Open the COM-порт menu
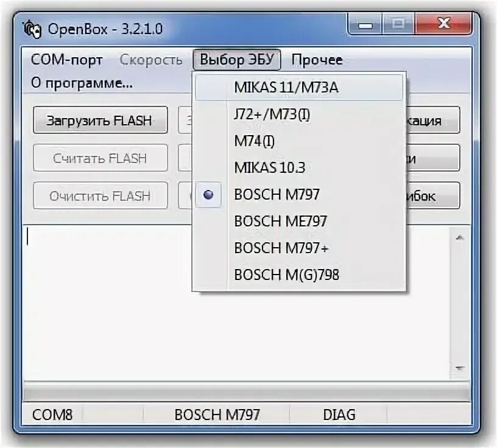 pos(66,60)
